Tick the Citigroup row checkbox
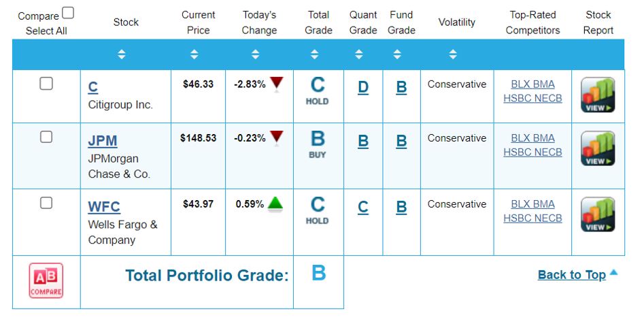 [46, 84]
